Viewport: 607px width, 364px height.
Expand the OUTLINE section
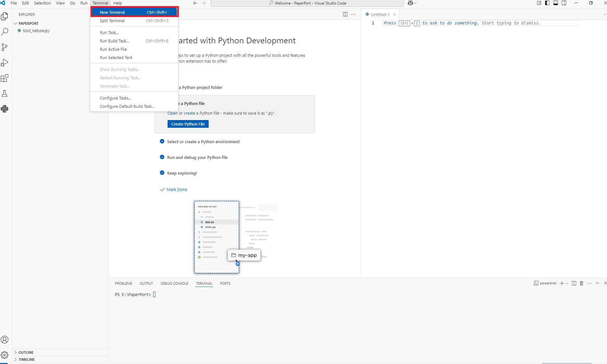coord(60,352)
